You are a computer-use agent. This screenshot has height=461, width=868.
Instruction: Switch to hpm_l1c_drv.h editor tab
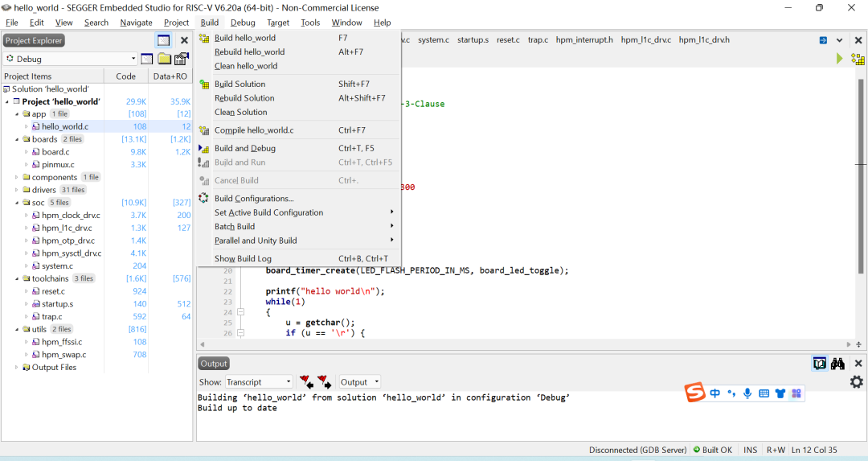(x=704, y=40)
